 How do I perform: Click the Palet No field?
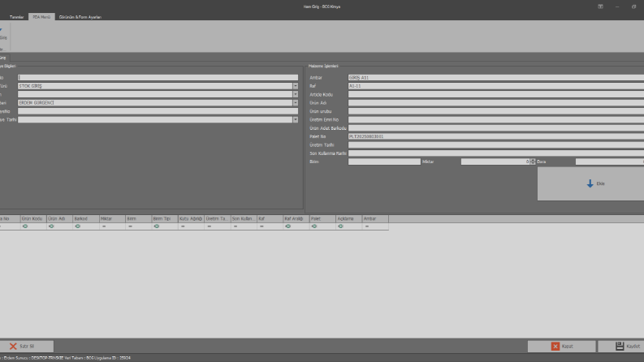496,136
